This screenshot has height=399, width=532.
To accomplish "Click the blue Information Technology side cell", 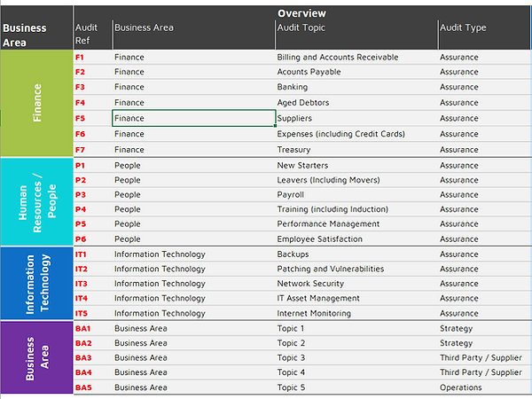I will click(36, 284).
